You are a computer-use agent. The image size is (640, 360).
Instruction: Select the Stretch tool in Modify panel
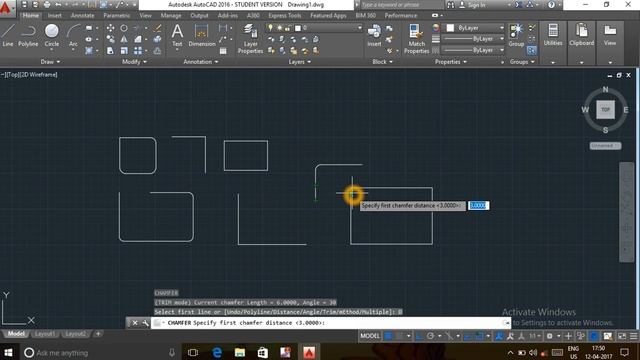click(110, 51)
